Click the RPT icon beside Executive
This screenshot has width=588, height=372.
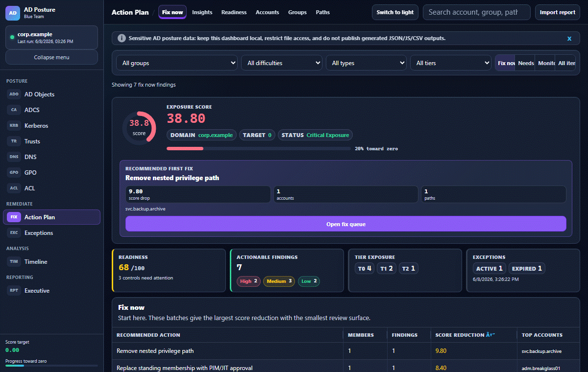[14, 290]
